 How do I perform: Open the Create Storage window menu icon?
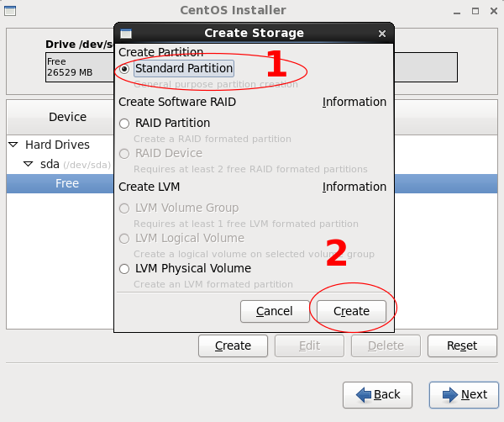pos(126,34)
